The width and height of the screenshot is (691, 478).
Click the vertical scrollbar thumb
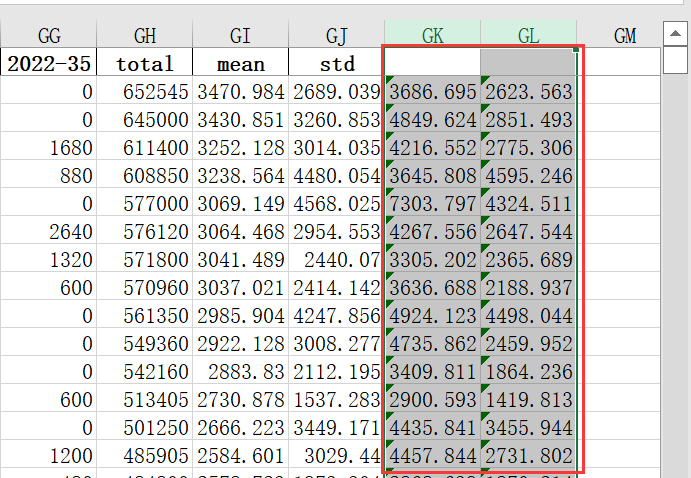point(675,60)
